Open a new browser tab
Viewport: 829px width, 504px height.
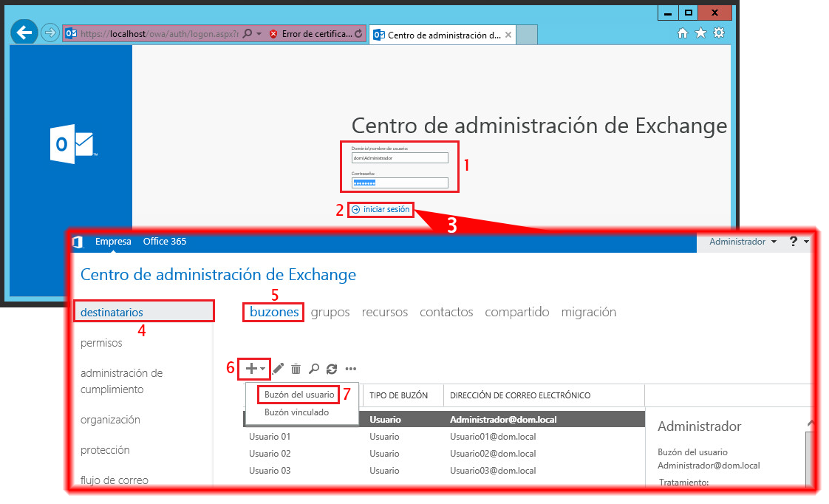pyautogui.click(x=527, y=35)
